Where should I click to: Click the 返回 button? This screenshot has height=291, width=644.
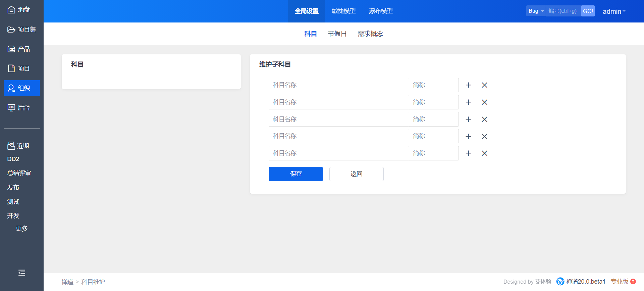pos(357,174)
